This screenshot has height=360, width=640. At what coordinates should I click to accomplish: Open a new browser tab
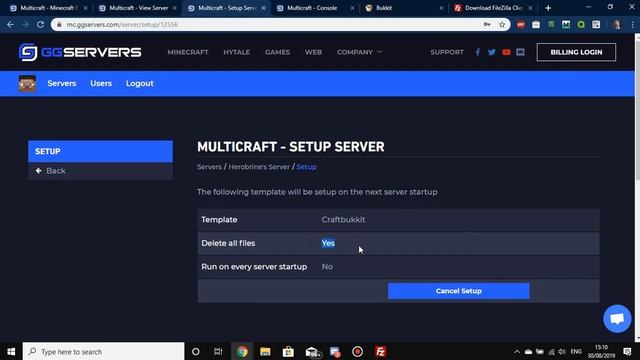pos(548,8)
